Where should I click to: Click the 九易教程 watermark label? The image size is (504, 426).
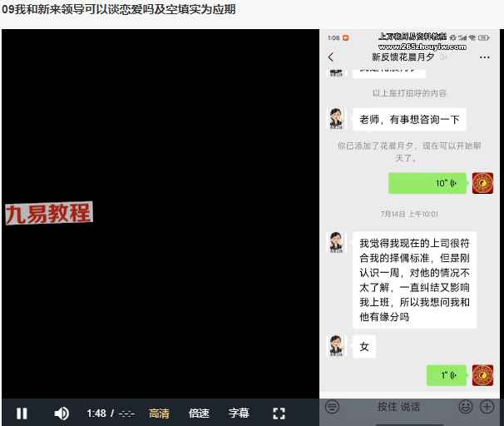click(48, 213)
